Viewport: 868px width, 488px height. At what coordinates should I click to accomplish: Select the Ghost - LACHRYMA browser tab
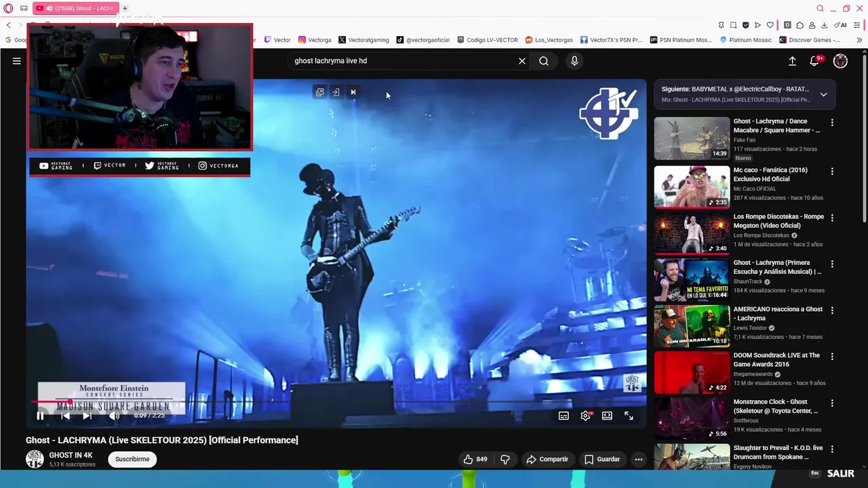click(75, 8)
